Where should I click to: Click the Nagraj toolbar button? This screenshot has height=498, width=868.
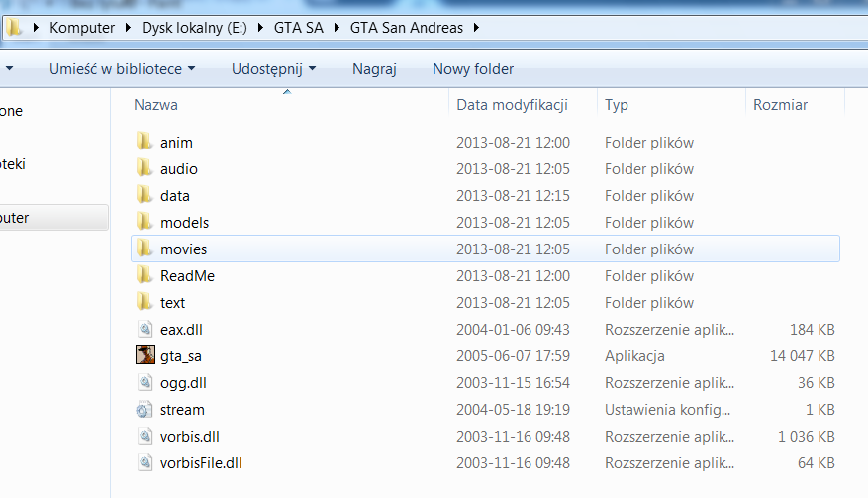(374, 69)
